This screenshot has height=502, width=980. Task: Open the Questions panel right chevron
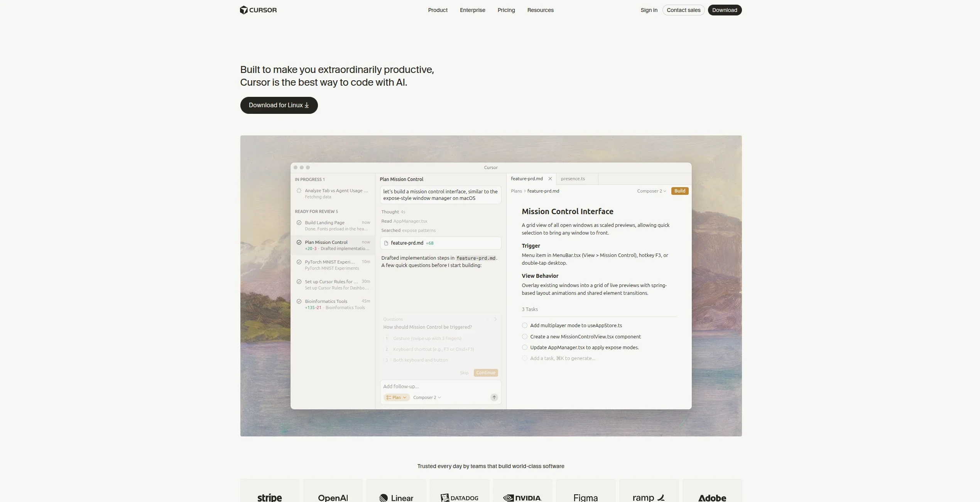(x=496, y=319)
